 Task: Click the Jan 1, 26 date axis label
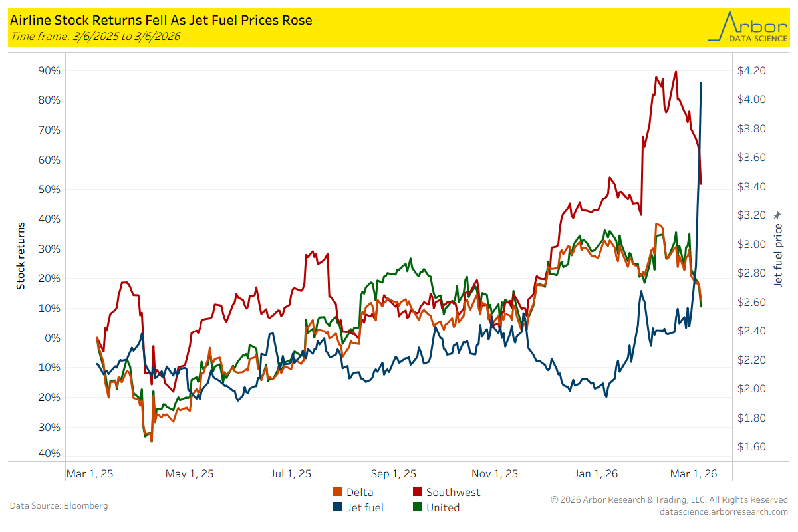point(595,474)
